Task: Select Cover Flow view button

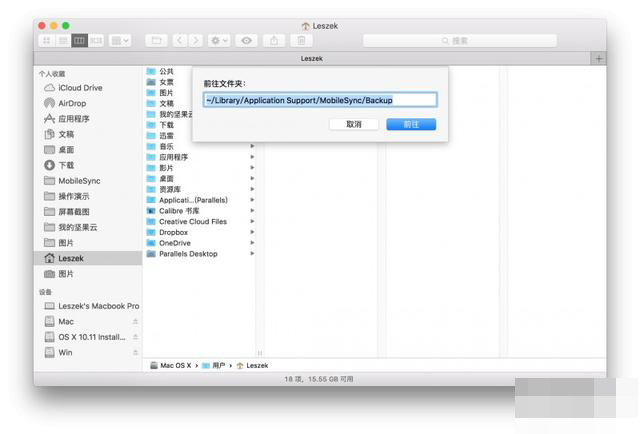Action: tap(96, 40)
